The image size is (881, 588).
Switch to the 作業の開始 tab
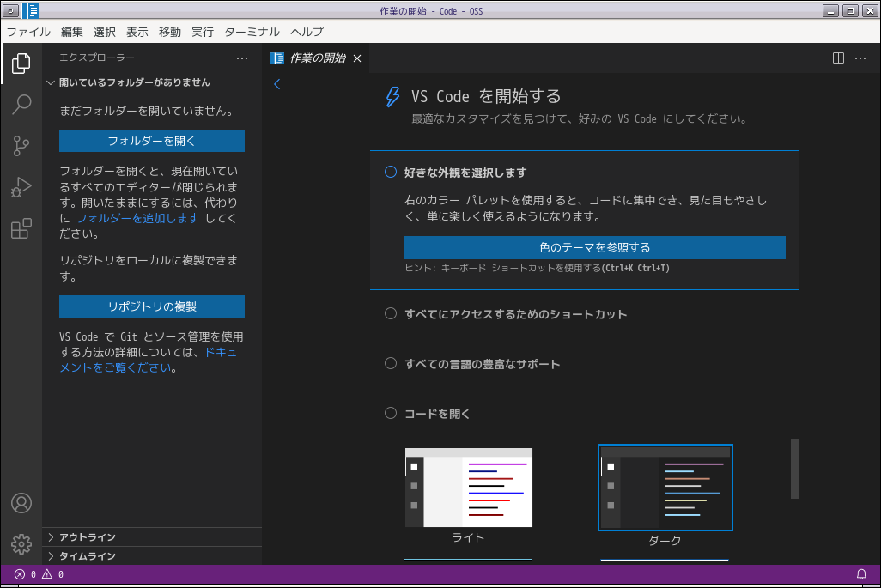click(x=316, y=58)
